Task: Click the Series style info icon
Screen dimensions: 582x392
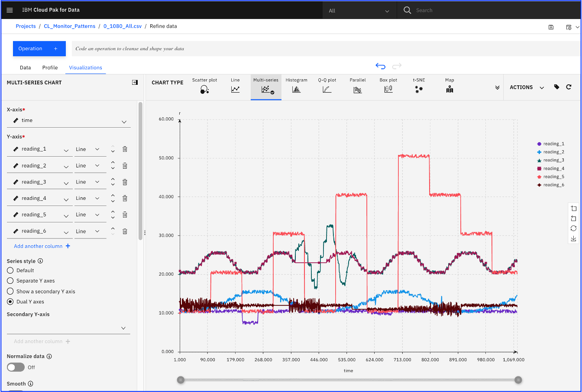Action: [40, 261]
